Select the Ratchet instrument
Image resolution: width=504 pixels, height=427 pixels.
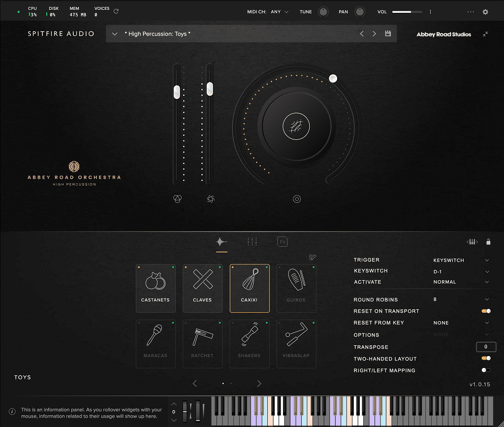(202, 344)
